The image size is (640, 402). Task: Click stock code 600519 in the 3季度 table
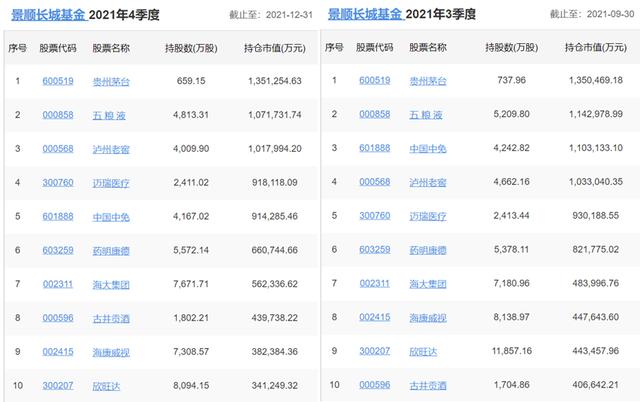375,80
